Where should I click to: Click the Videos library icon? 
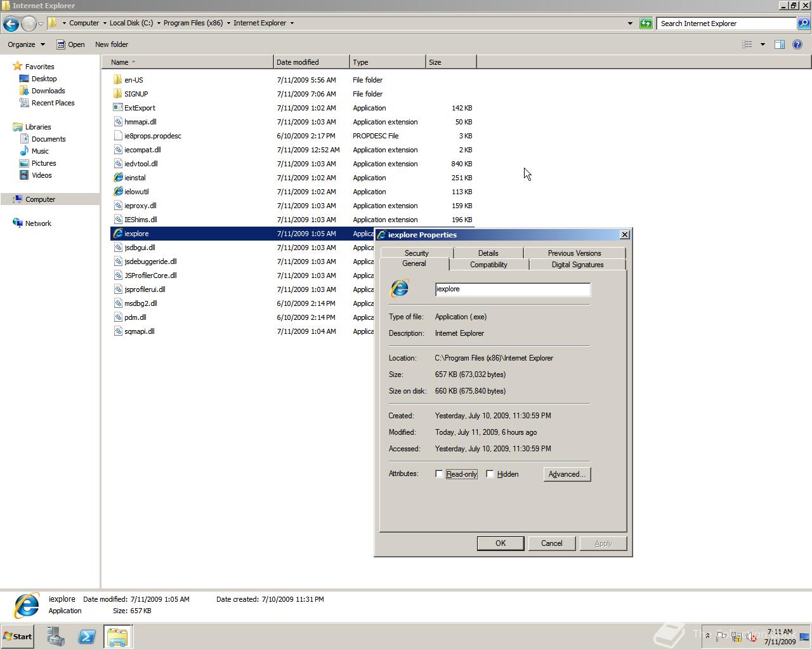(x=24, y=175)
